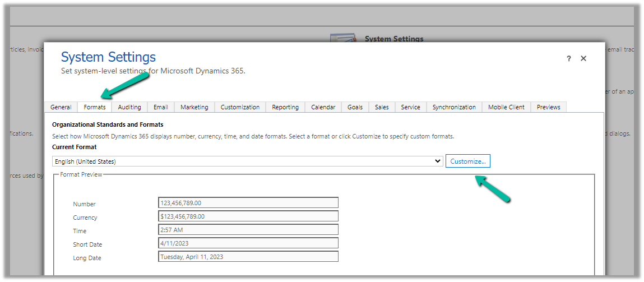Select the Synchronization tab

(454, 107)
